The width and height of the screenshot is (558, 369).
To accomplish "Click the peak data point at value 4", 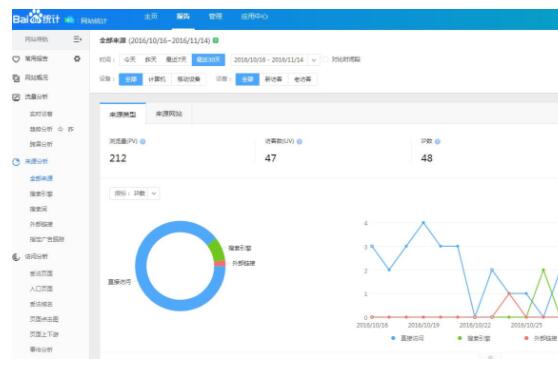I will pyautogui.click(x=423, y=223).
